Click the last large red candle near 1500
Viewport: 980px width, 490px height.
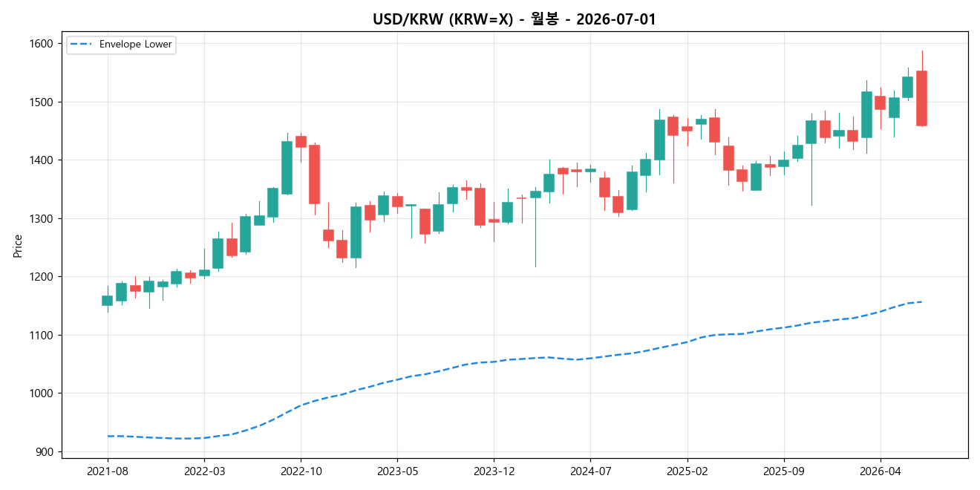pyautogui.click(x=921, y=98)
